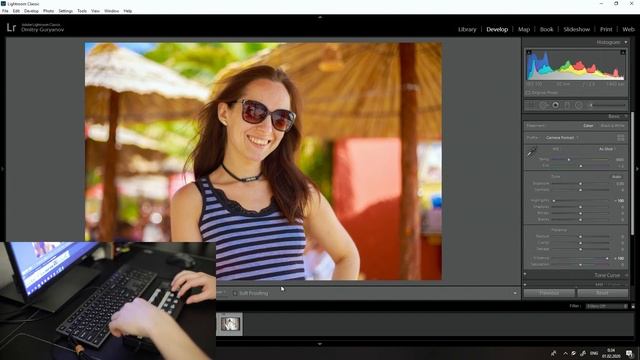This screenshot has width=640, height=360.
Task: Set treatment to Black & White
Action: (x=612, y=126)
